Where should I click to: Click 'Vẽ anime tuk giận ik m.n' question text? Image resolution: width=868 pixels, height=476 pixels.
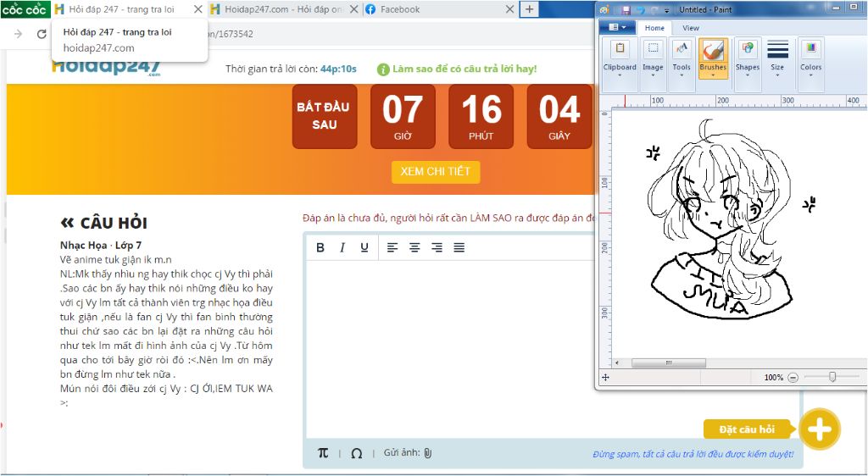tap(115, 259)
